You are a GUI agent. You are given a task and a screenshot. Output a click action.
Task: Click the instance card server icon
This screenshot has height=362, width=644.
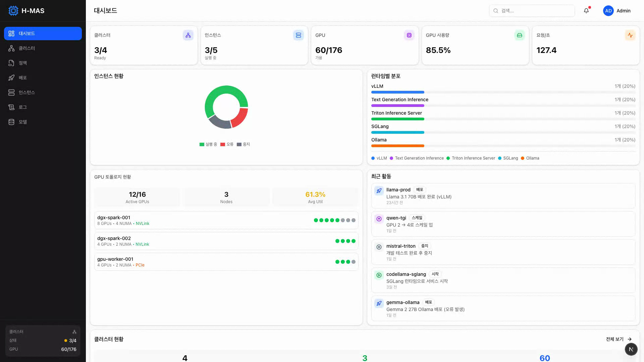tap(298, 35)
